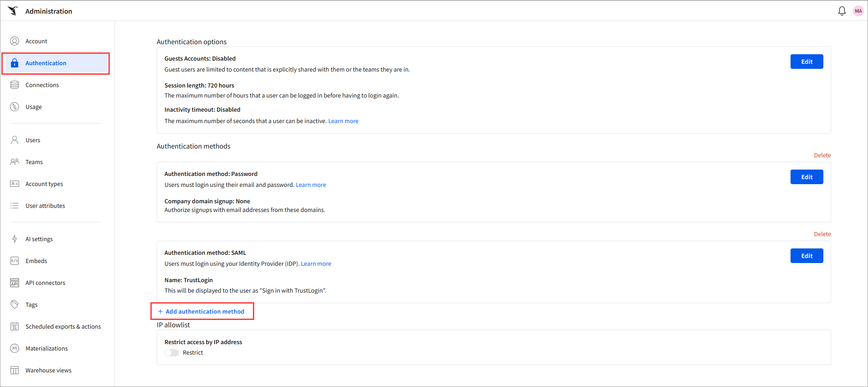Click the API connectors icon
The height and width of the screenshot is (387, 868).
click(x=15, y=283)
